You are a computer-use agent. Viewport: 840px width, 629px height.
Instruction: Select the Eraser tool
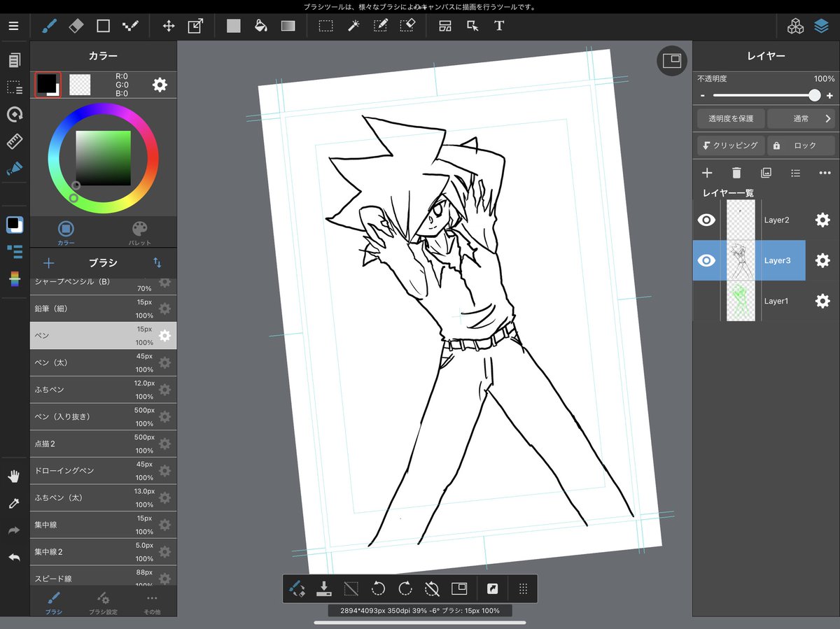(x=76, y=26)
